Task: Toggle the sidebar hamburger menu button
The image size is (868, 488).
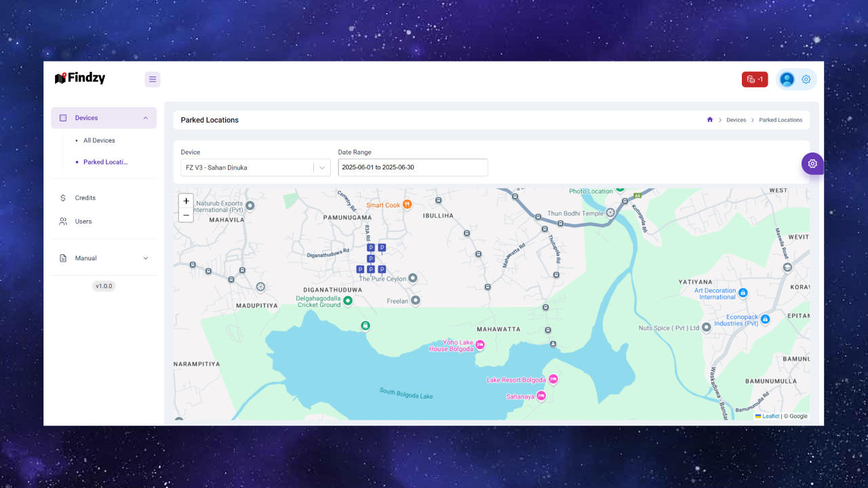Action: (x=153, y=79)
